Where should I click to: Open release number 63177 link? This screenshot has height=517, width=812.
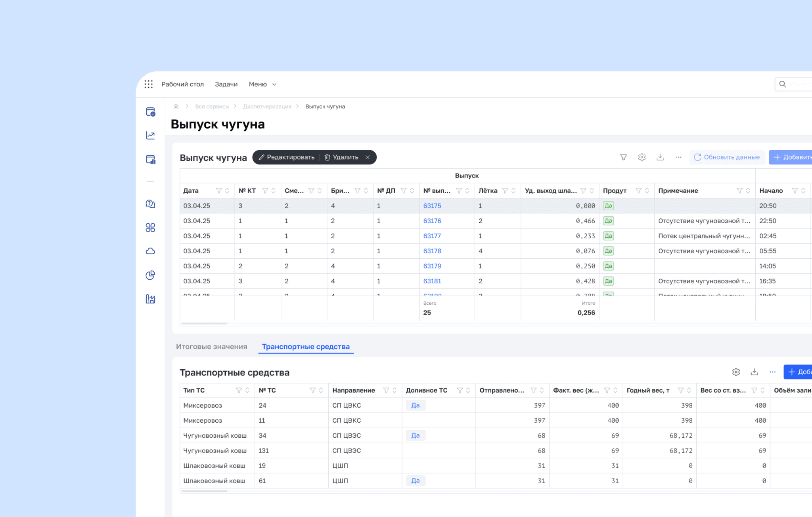(432, 236)
